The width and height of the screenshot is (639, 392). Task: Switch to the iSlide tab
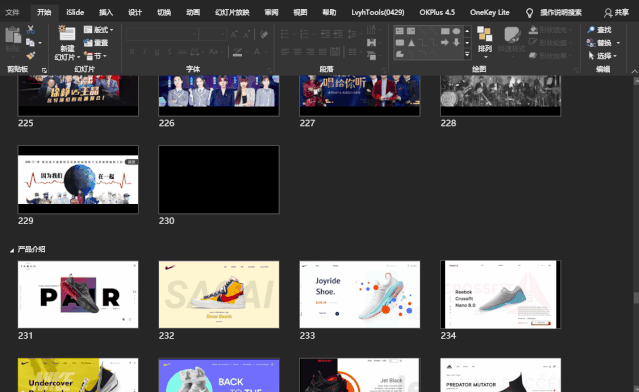[75, 13]
